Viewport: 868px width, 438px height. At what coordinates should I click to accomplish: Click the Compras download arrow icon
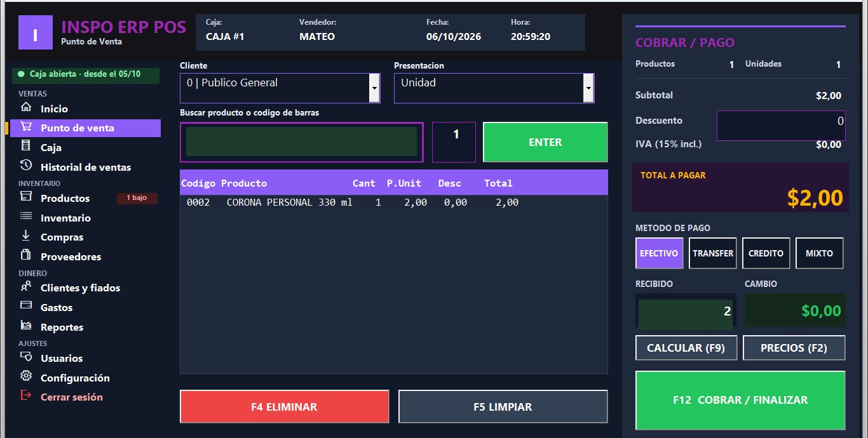point(26,236)
